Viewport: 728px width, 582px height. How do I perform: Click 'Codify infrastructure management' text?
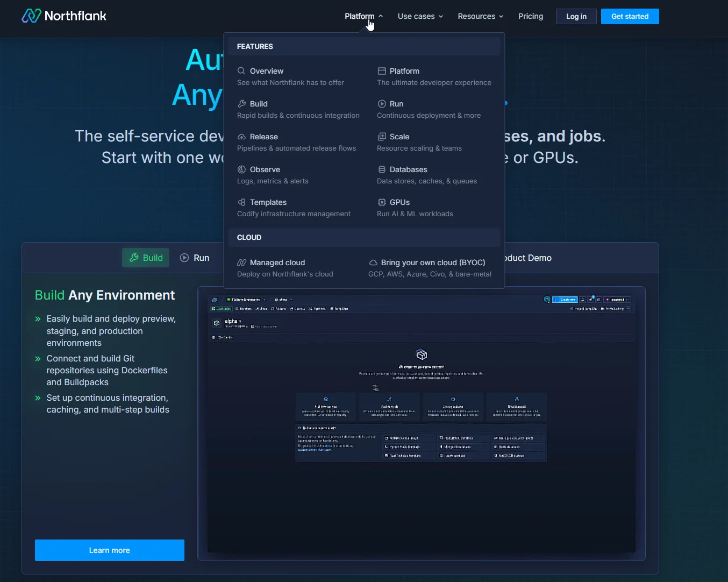(294, 214)
